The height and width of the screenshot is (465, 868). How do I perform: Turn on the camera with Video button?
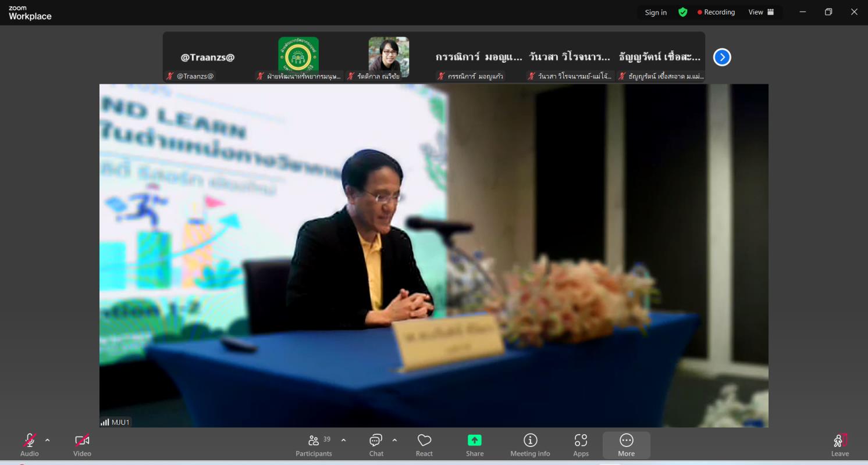pos(82,445)
